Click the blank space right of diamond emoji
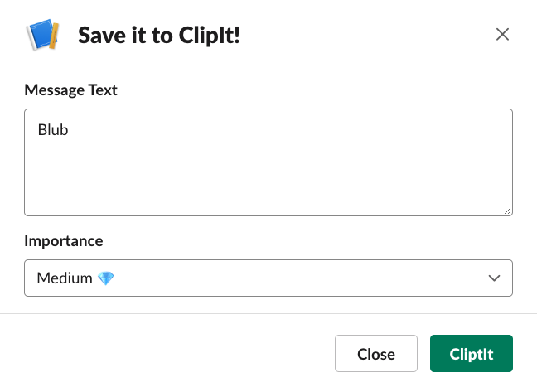The width and height of the screenshot is (537, 392). [298, 278]
